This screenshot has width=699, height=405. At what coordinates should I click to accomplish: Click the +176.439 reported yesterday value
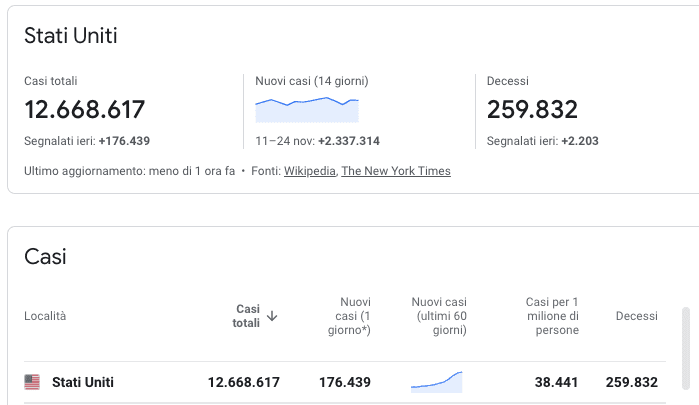pos(124,141)
